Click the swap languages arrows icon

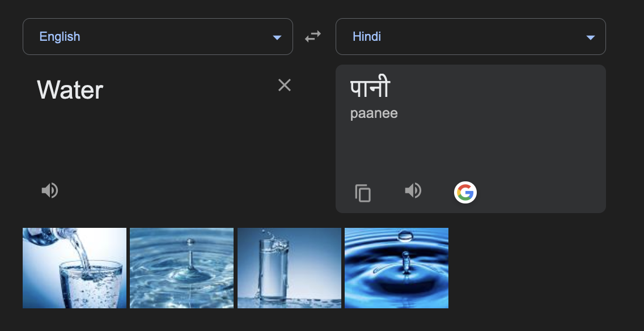312,36
